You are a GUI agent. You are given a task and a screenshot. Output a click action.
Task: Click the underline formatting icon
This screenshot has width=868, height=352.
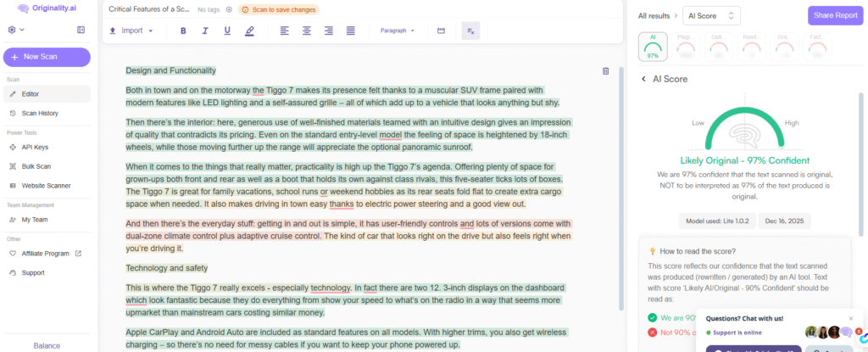coord(227,31)
